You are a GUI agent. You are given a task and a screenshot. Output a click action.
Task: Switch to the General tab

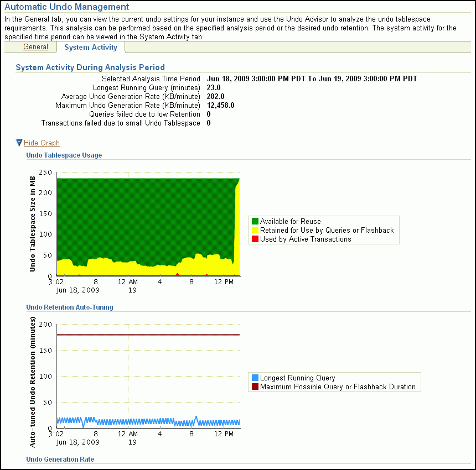tap(37, 47)
